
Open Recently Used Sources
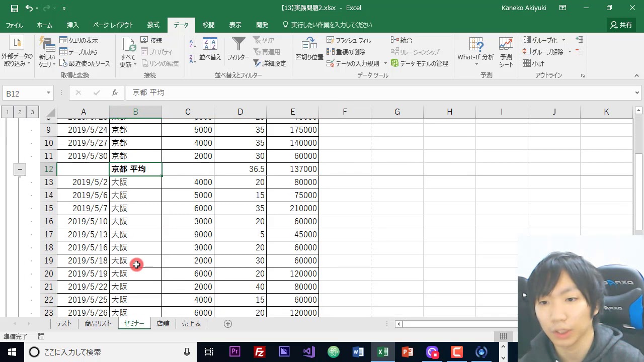[x=85, y=63]
